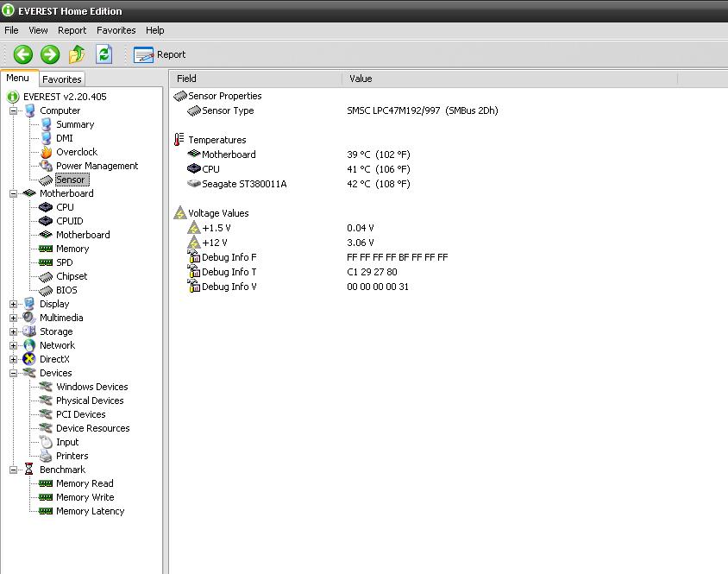Viewport: 728px width, 574px height.
Task: Open the Motherboard sub-item in tree
Action: coord(83,235)
